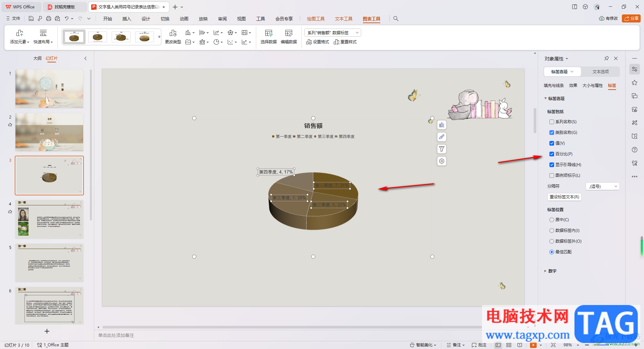Screen dimensions: 644x349
Task: Click Edit Data (编辑数据) icon
Action: coord(288,37)
